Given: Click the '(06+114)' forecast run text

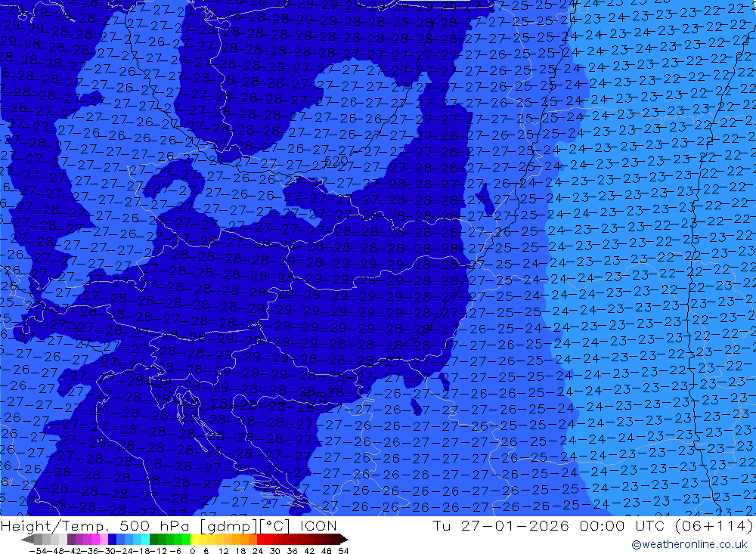Looking at the screenshot, I should pyautogui.click(x=714, y=525).
